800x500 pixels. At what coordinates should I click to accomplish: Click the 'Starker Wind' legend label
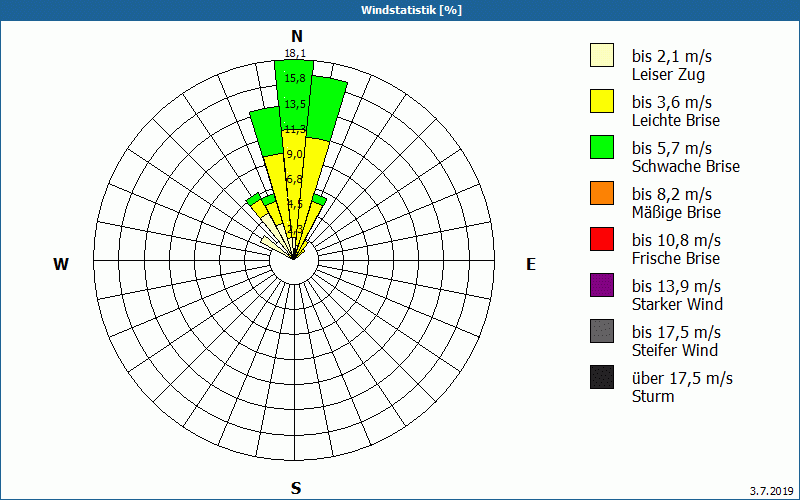tap(678, 304)
